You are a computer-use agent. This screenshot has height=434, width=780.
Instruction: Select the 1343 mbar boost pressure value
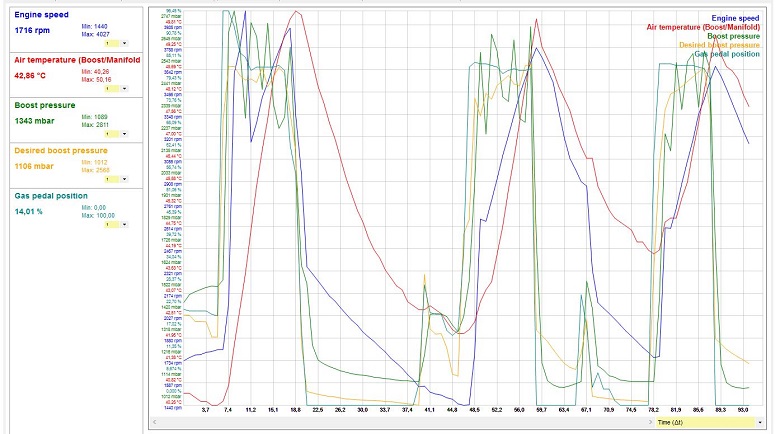(x=36, y=120)
